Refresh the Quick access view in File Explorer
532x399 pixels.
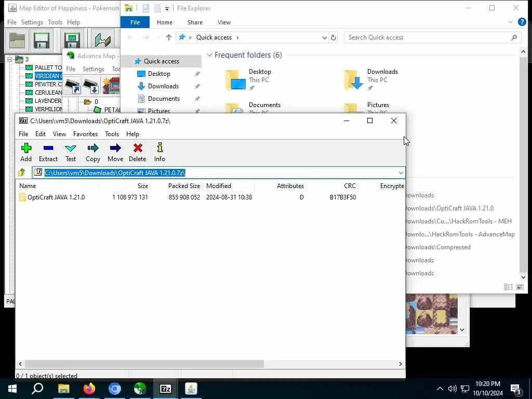(334, 37)
